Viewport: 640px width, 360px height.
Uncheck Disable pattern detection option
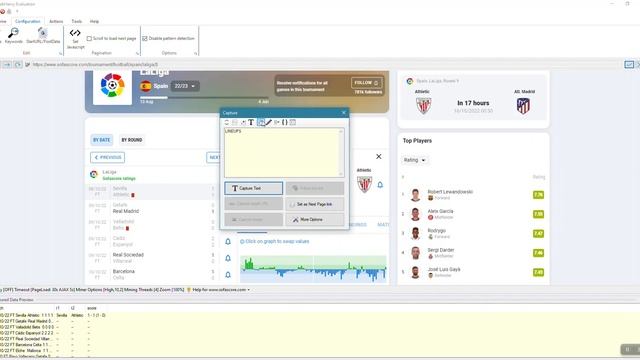(x=144, y=38)
